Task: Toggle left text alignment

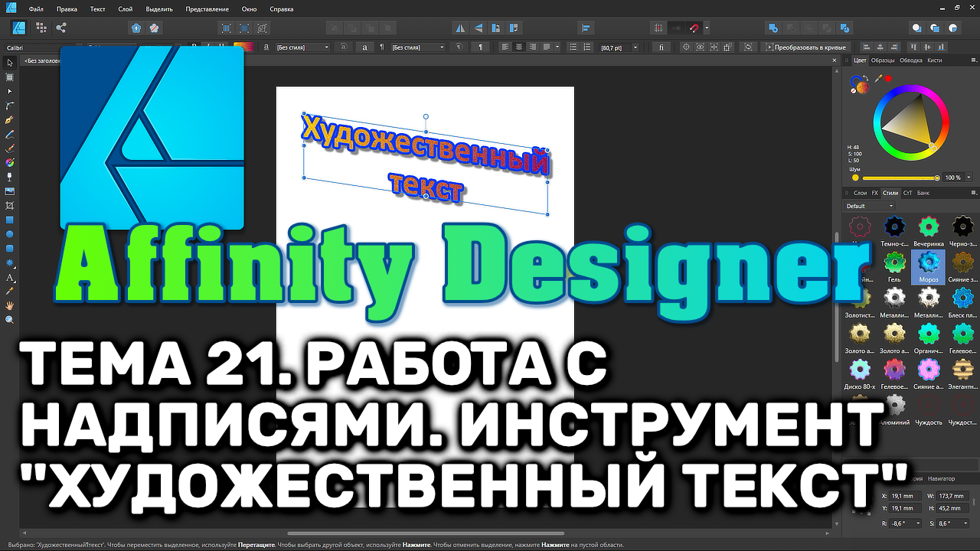Action: 506,47
